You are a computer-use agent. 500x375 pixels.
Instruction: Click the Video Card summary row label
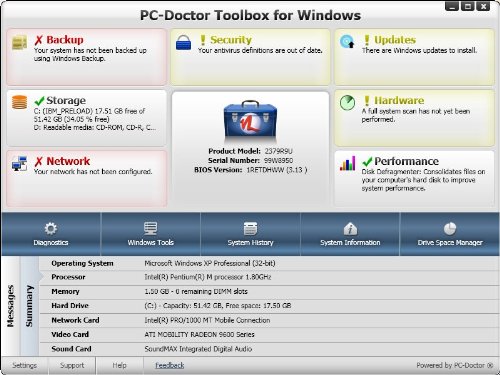[70, 335]
